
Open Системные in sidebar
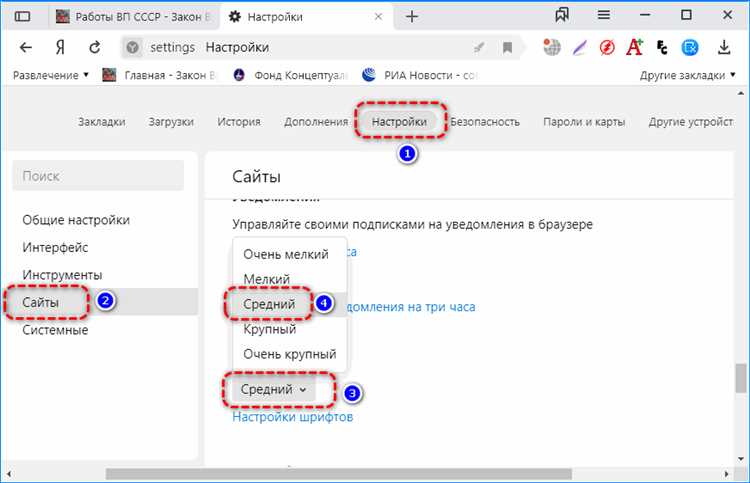55,330
